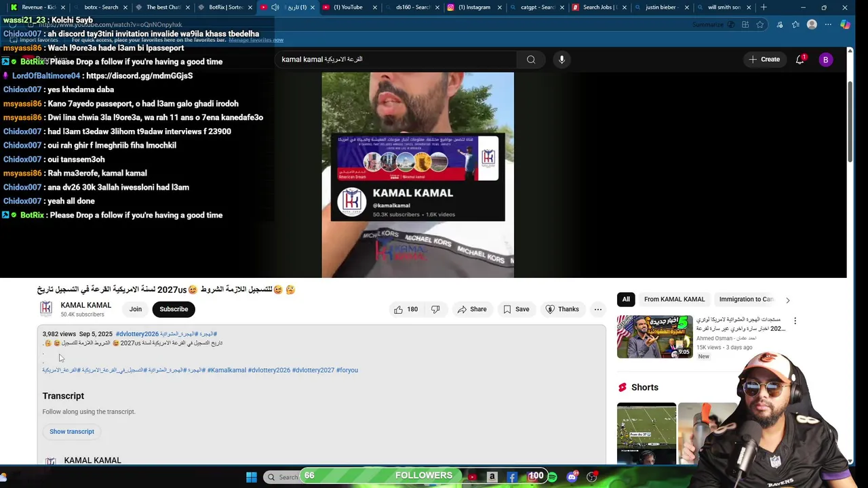Select the 'From KAMAL KAMAL' chip
The image size is (868, 488).
(674, 300)
